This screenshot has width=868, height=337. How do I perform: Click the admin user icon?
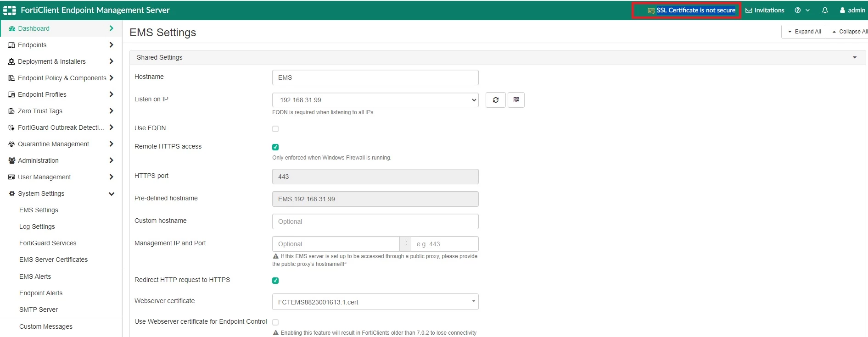(843, 10)
